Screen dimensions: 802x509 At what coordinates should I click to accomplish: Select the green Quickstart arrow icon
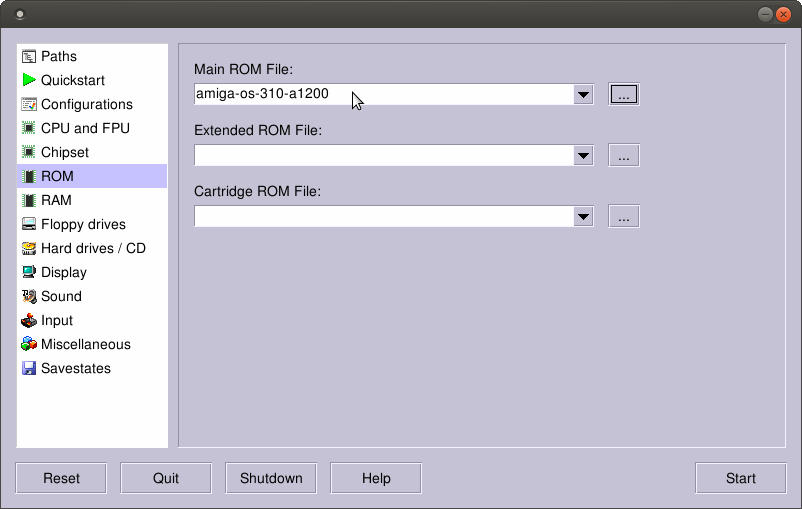pos(29,80)
